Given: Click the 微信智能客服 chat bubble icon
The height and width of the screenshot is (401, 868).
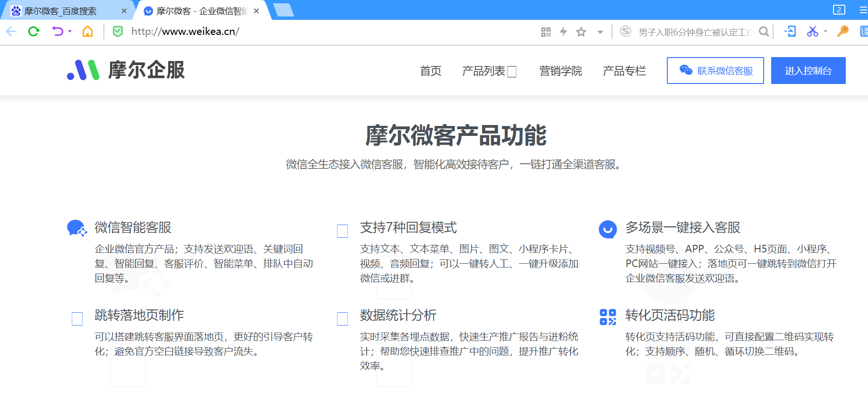Looking at the screenshot, I should coord(77,228).
